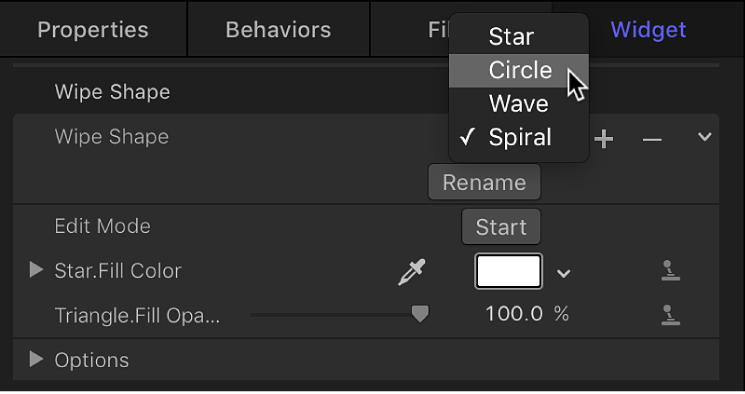The height and width of the screenshot is (394, 745).
Task: Pick color with the Star.Fill Color eyedropper
Action: pyautogui.click(x=411, y=272)
